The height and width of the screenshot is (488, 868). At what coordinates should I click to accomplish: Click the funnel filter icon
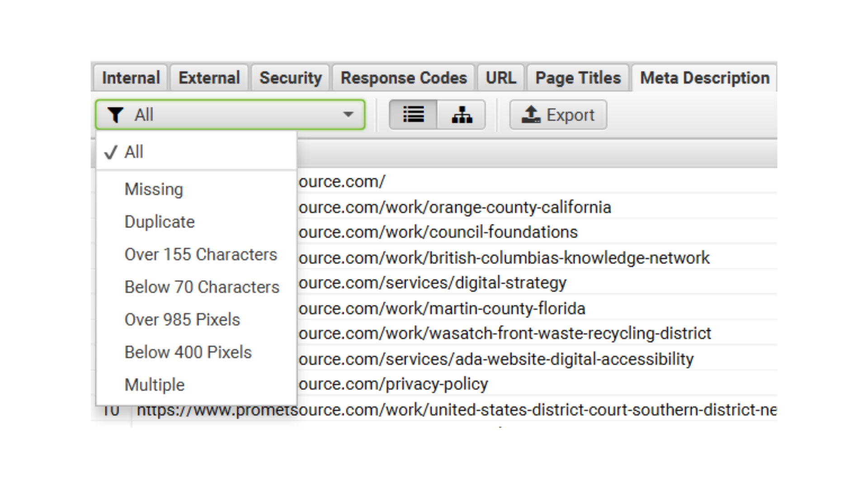[x=115, y=115]
